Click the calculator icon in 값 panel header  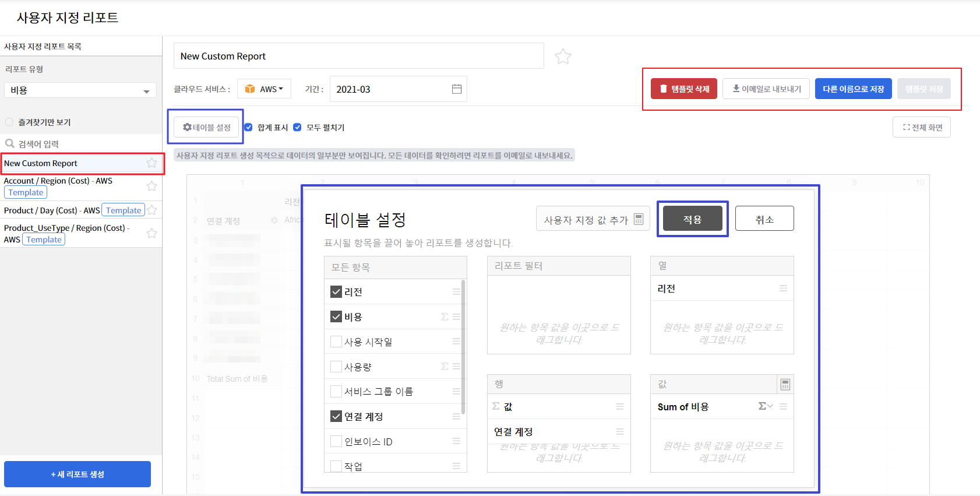785,385
